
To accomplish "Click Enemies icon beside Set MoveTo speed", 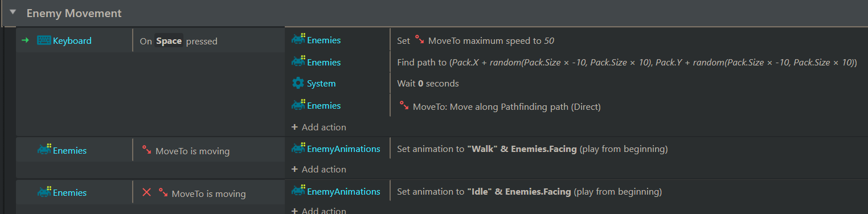I will [298, 40].
